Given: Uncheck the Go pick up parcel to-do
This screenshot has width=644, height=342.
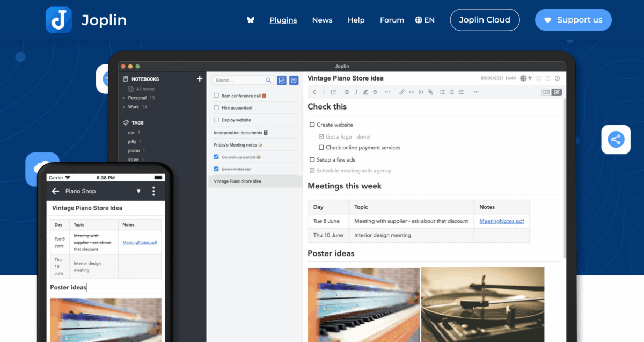Looking at the screenshot, I should point(216,157).
